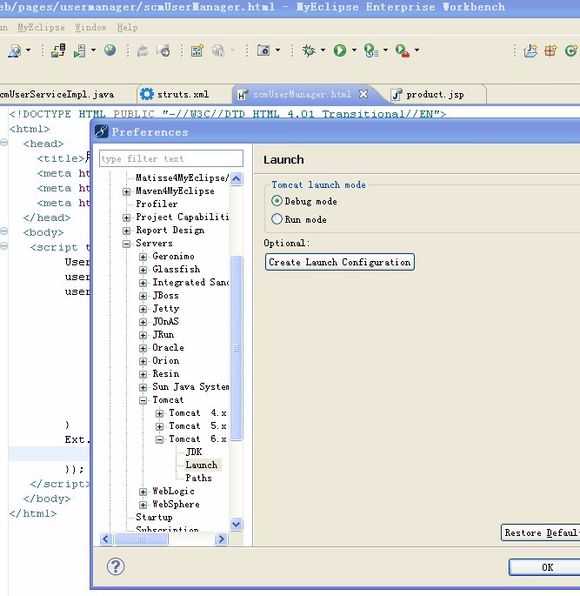
Task: Collapse the Tomcat 6.x node
Action: pyautogui.click(x=160, y=439)
